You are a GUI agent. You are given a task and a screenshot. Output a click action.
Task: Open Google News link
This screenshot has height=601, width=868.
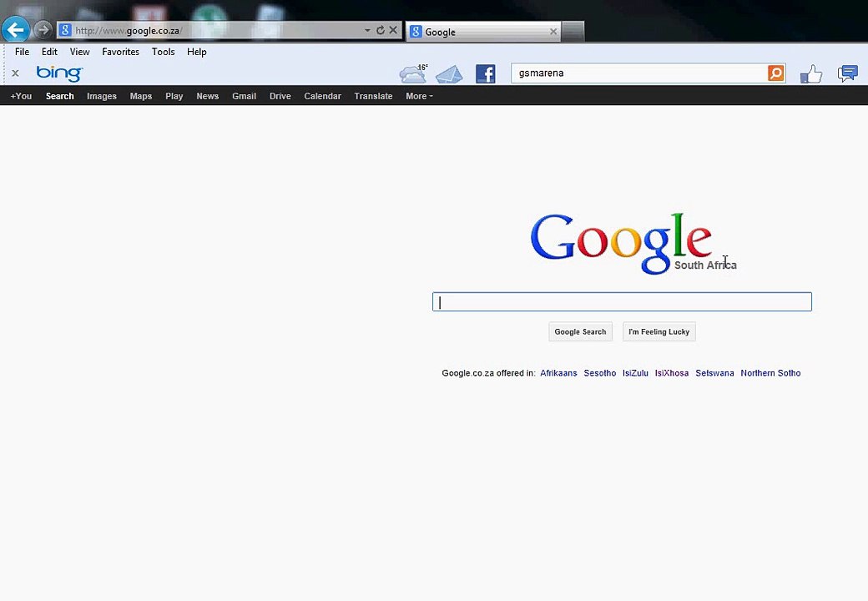(208, 96)
